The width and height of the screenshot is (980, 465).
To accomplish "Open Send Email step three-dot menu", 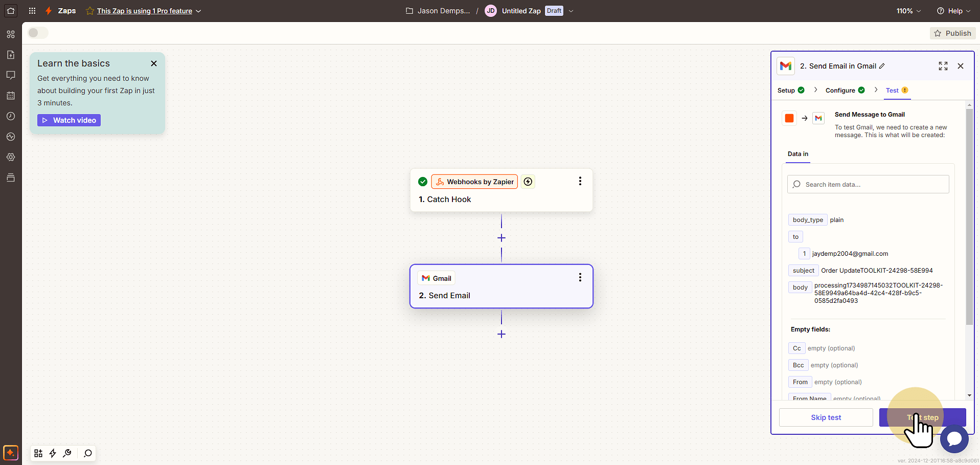I will pos(580,277).
